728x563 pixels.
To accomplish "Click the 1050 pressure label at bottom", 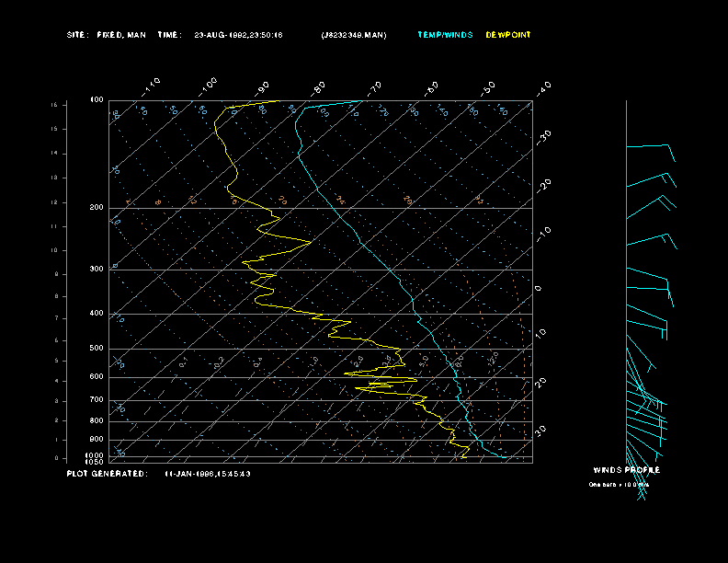I will (96, 462).
